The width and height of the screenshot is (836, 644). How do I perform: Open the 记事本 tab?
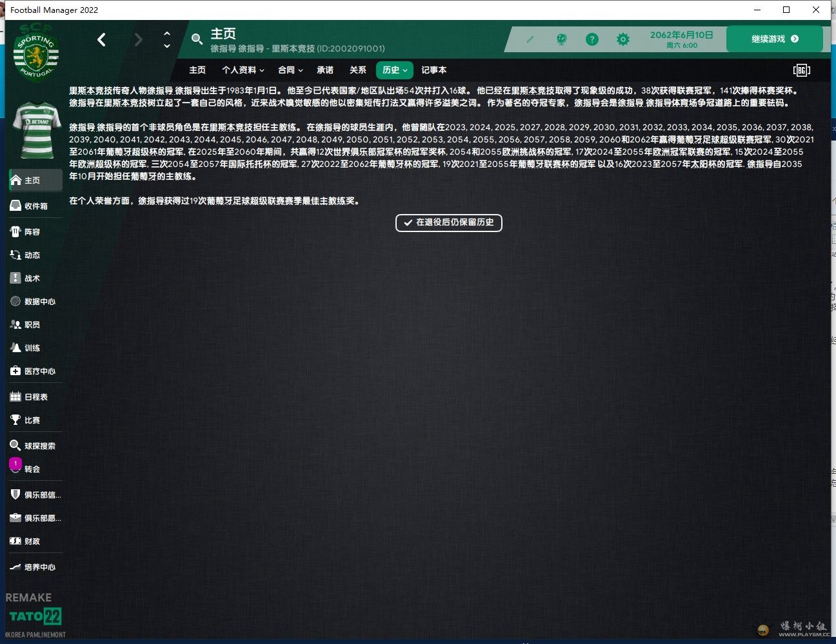coord(433,70)
